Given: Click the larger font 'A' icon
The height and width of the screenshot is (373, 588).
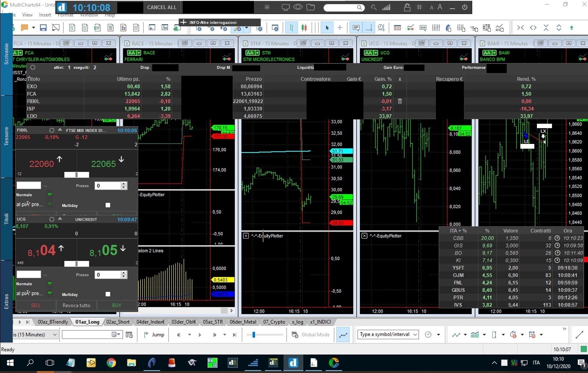Looking at the screenshot, I should point(440,7).
